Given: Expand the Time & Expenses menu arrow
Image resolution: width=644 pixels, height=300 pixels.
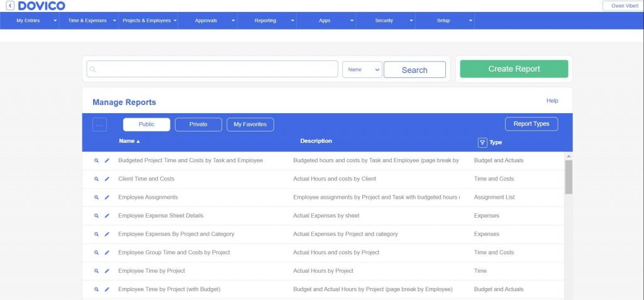Looking at the screenshot, I should [114, 21].
